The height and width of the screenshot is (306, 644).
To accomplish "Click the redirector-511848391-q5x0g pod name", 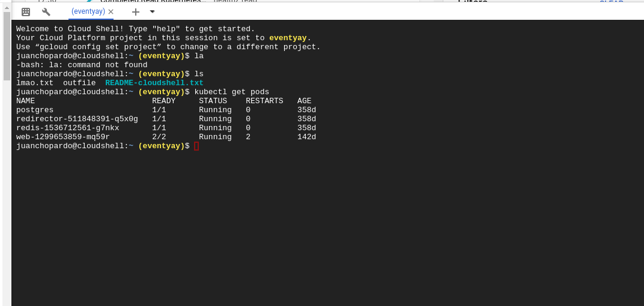I will point(77,119).
